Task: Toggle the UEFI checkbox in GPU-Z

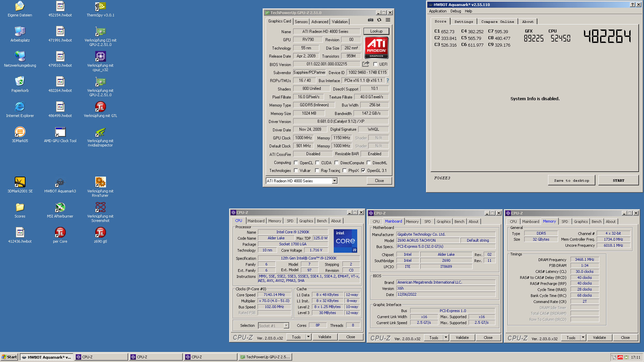Action: click(375, 64)
